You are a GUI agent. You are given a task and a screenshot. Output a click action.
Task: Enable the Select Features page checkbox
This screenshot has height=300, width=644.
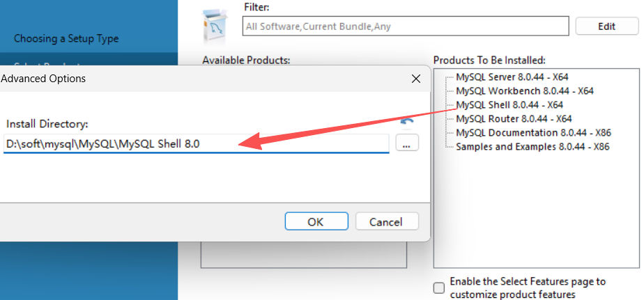point(438,287)
